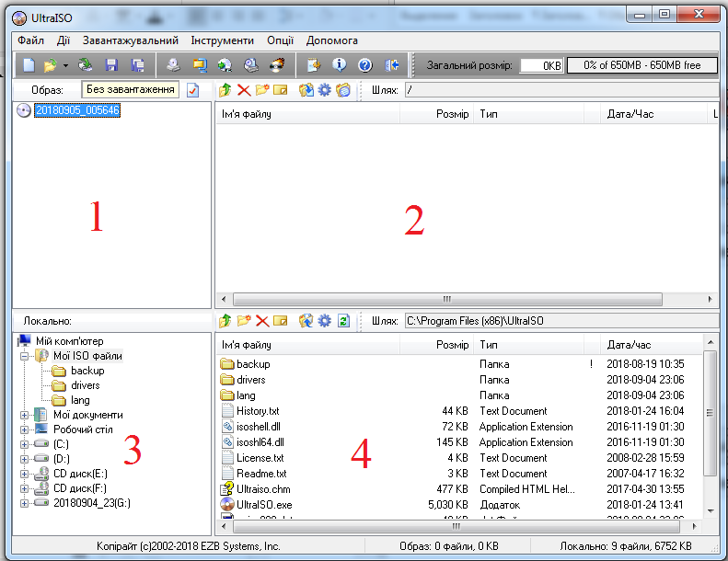
Task: Click the local Шлях field with C:\Program Files (x86)\UltraISO
Action: 561,321
